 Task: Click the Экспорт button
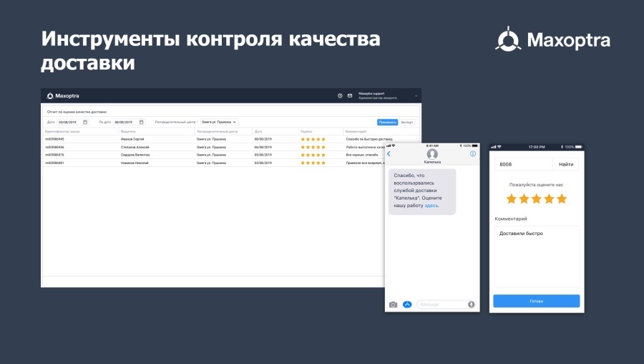(x=407, y=122)
